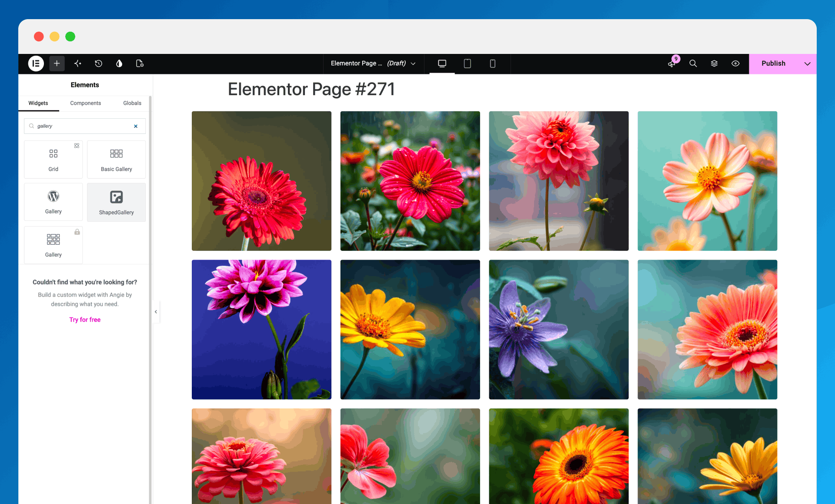
Task: Toggle page preview eye icon
Action: click(x=735, y=63)
